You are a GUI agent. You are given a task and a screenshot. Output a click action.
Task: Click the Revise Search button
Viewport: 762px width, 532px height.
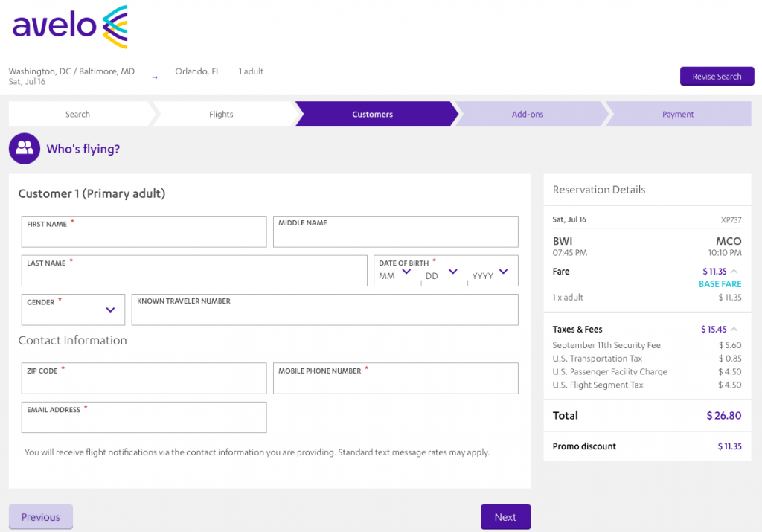(x=717, y=77)
